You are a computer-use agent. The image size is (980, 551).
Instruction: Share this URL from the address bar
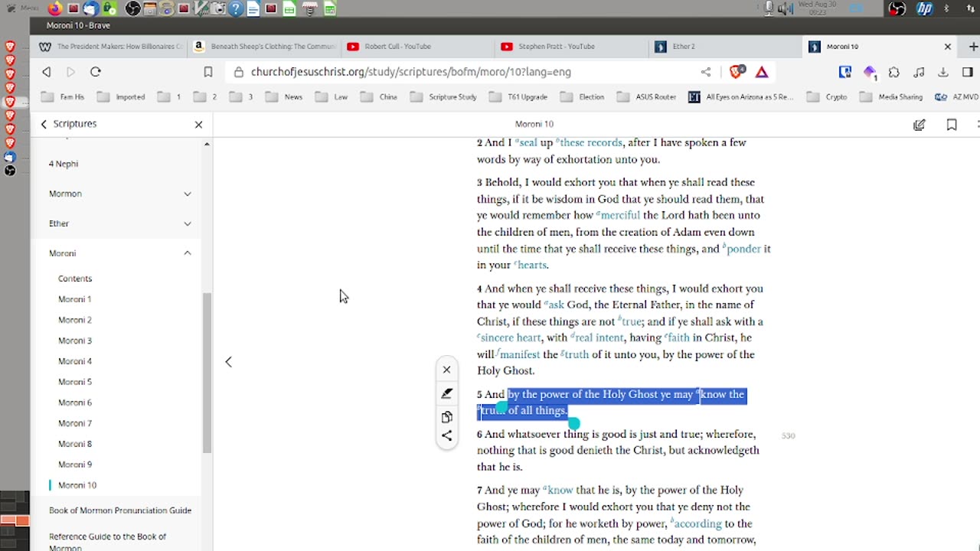706,72
